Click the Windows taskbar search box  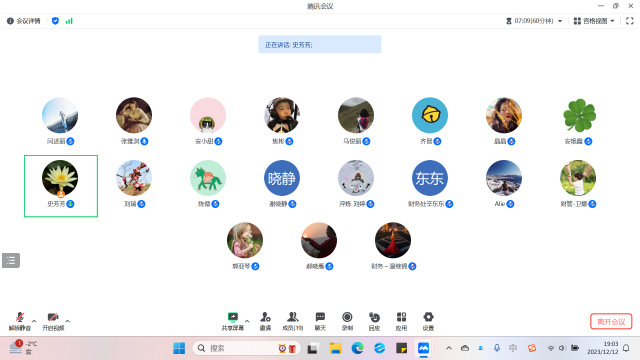247,348
